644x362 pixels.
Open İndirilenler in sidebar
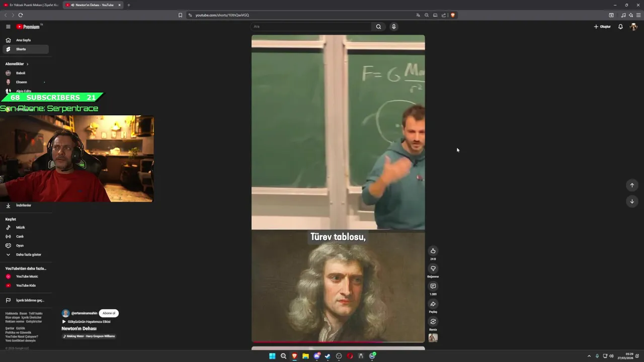click(25, 205)
